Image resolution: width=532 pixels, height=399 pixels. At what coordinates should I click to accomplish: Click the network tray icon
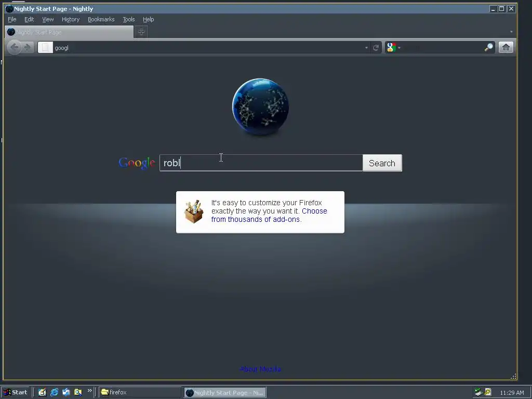tap(478, 392)
